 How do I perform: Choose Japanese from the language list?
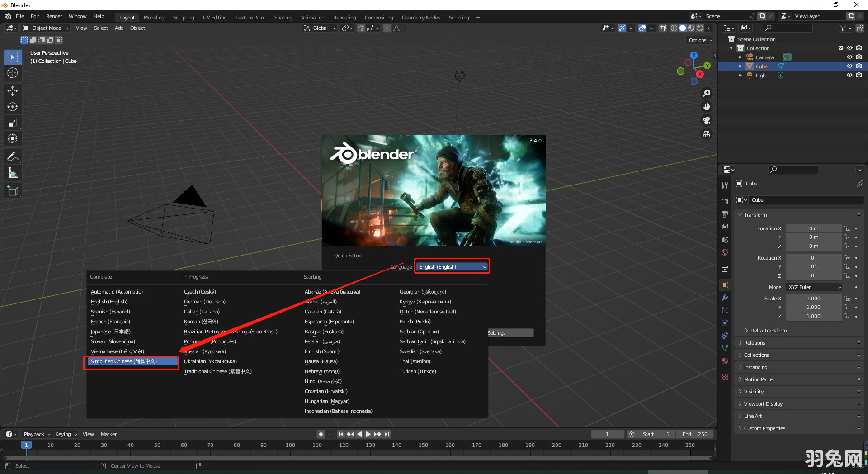(111, 332)
